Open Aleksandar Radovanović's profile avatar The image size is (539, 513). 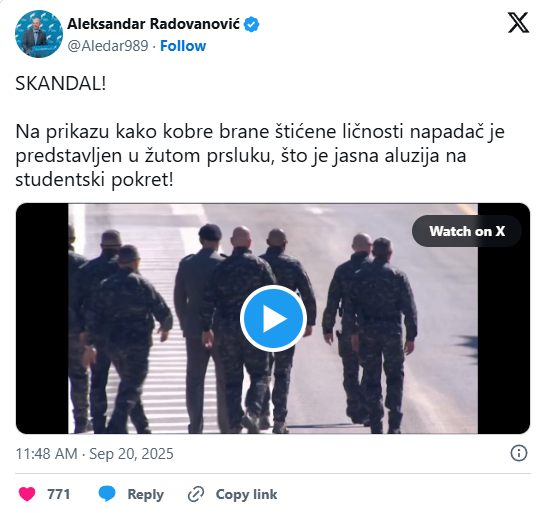click(x=39, y=34)
